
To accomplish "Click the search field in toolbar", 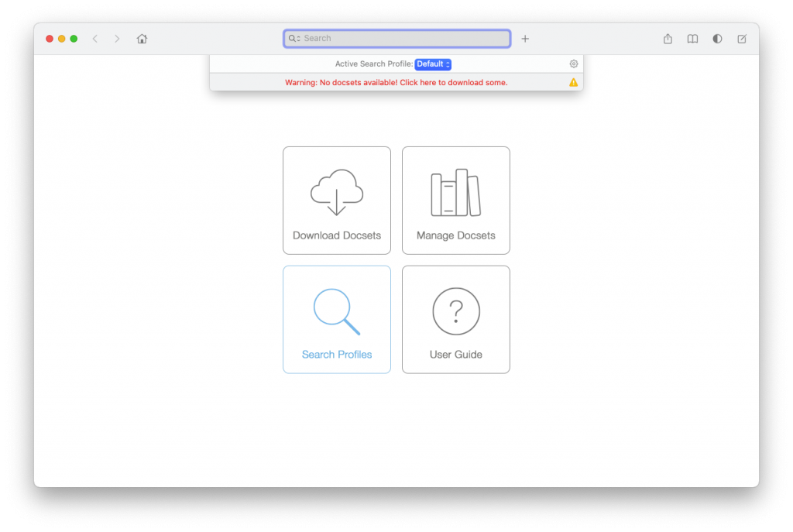I will pos(397,39).
